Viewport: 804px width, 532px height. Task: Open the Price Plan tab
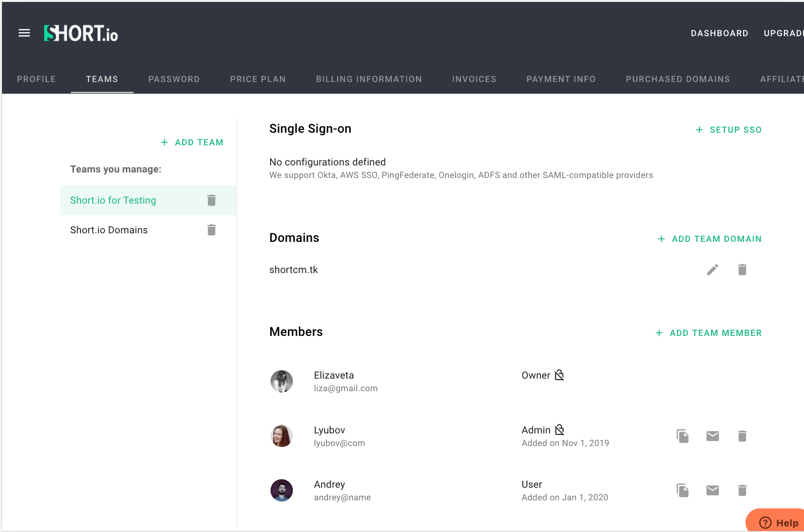point(258,79)
